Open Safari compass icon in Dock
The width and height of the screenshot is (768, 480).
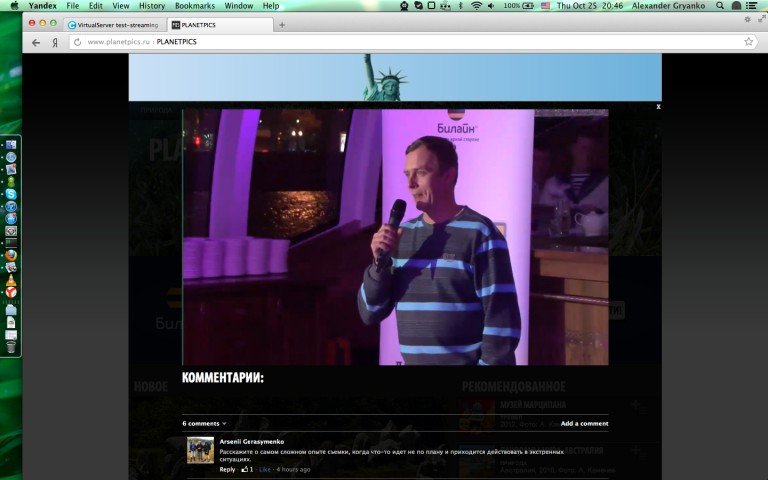coord(11,157)
